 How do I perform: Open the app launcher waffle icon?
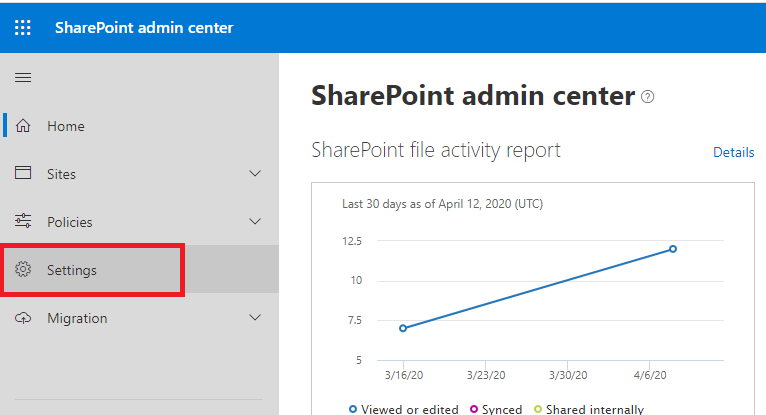[x=23, y=27]
